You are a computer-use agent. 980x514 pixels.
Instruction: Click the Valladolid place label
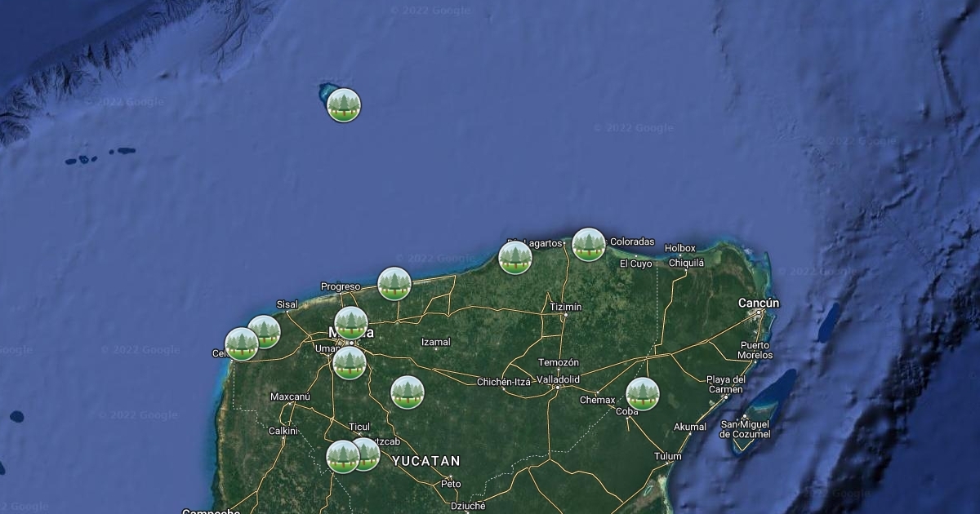(558, 379)
